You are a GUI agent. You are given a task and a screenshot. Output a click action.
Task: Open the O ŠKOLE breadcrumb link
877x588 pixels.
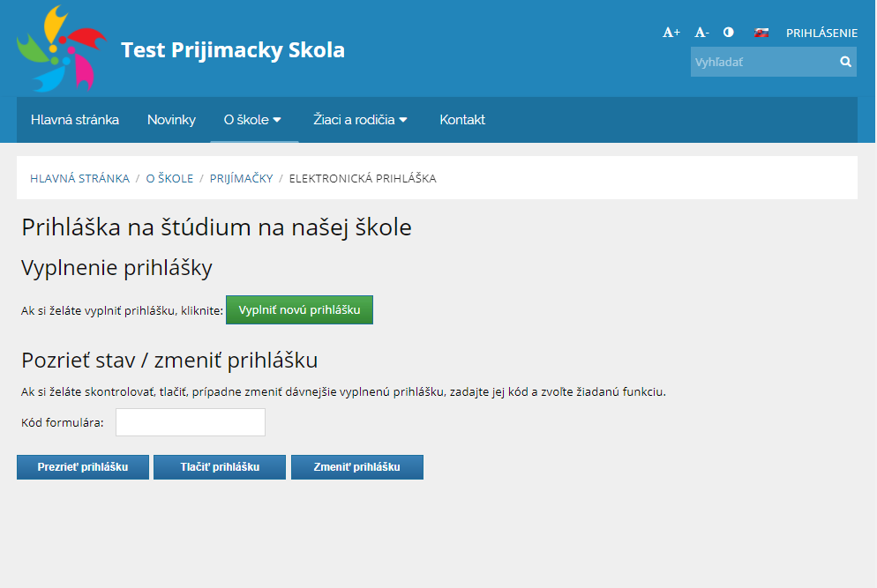pyautogui.click(x=169, y=178)
